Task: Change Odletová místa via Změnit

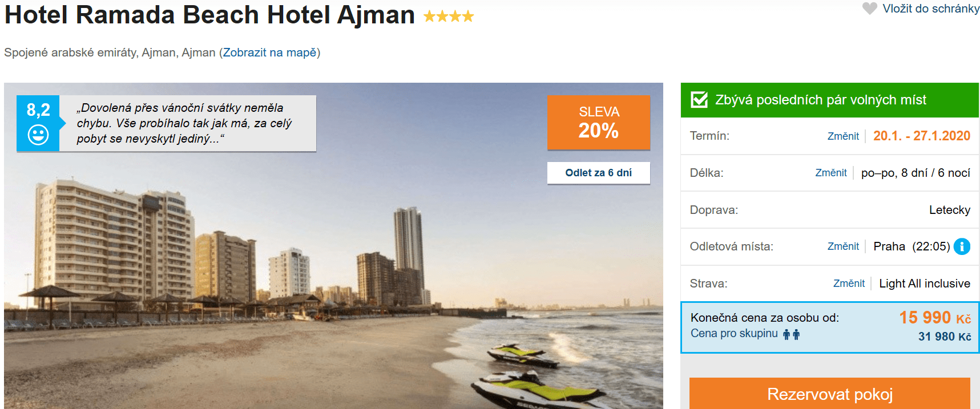Action: [x=843, y=246]
